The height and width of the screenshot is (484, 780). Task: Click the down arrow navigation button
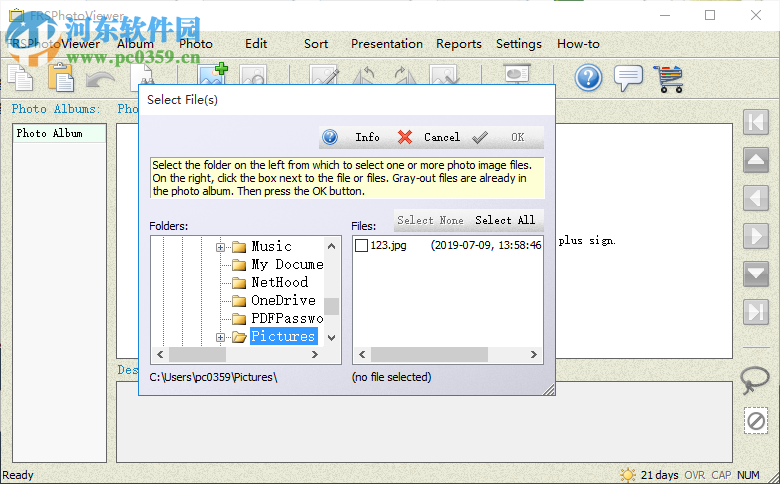tap(756, 274)
